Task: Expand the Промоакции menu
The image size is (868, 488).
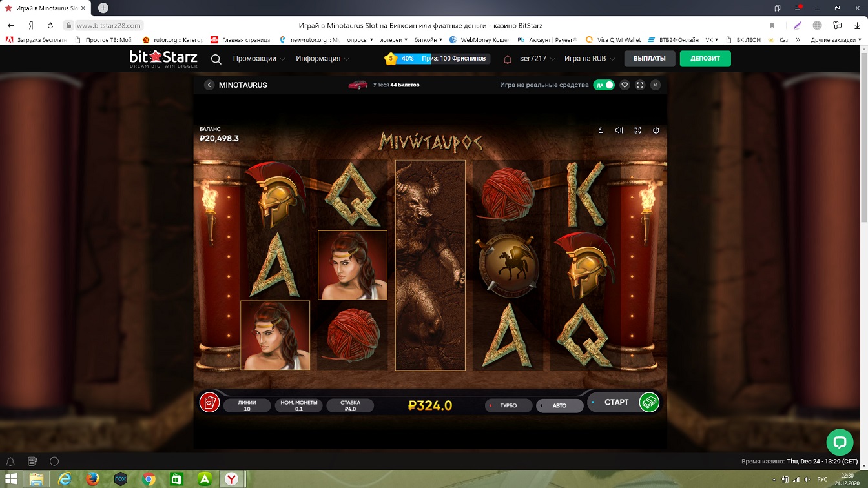Action: 259,59
